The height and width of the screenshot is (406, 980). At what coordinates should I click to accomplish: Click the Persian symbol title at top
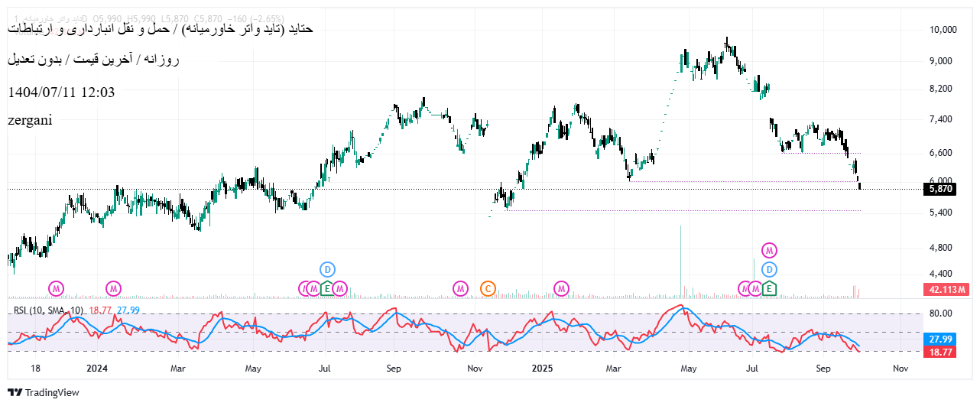[161, 29]
